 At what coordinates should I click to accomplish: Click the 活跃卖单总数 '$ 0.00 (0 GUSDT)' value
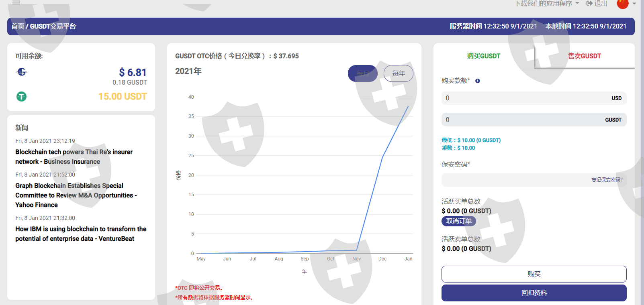pos(466,249)
